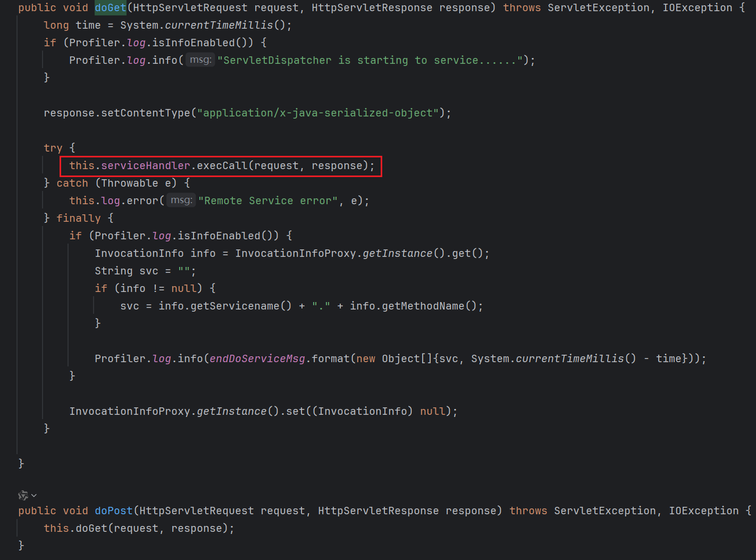Click the highlighted doGet method name

pos(111,7)
